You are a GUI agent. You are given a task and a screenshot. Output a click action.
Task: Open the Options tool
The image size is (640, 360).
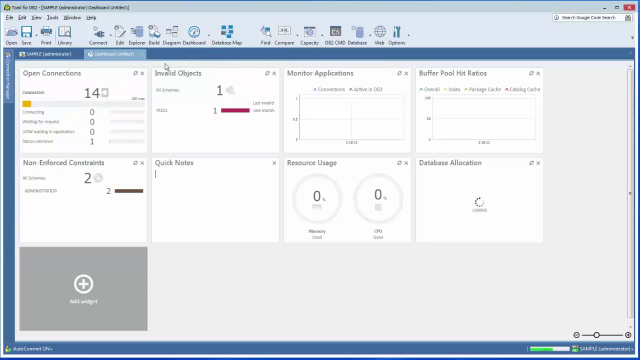[x=397, y=35]
